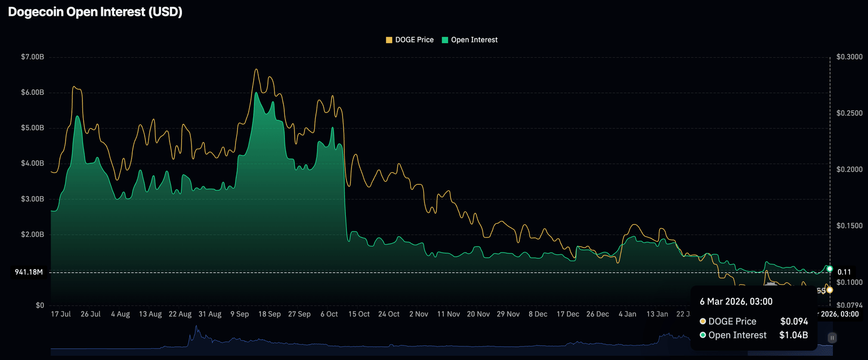868x360 pixels.
Task: Click the 0.11 right-axis crosshair label
Action: pos(844,272)
